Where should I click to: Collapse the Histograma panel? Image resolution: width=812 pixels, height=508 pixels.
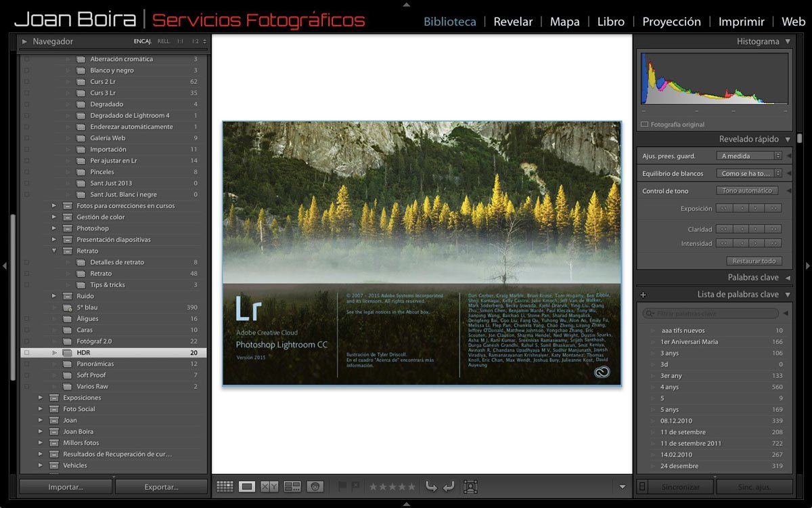788,42
